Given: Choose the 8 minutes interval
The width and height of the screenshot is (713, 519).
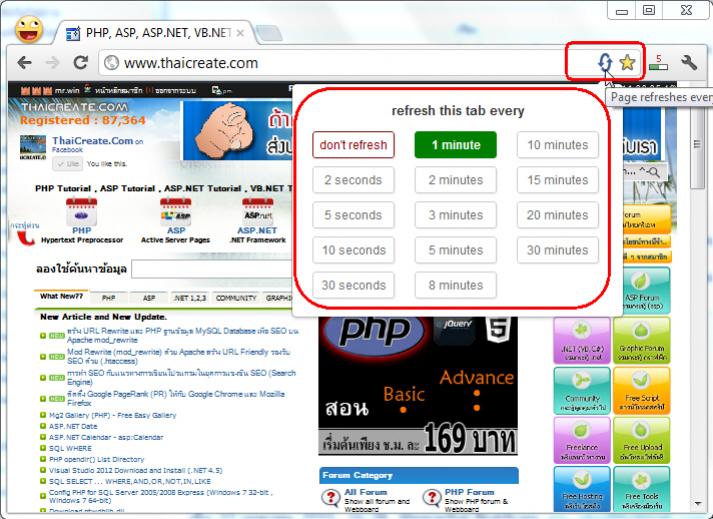Looking at the screenshot, I should point(456,285).
